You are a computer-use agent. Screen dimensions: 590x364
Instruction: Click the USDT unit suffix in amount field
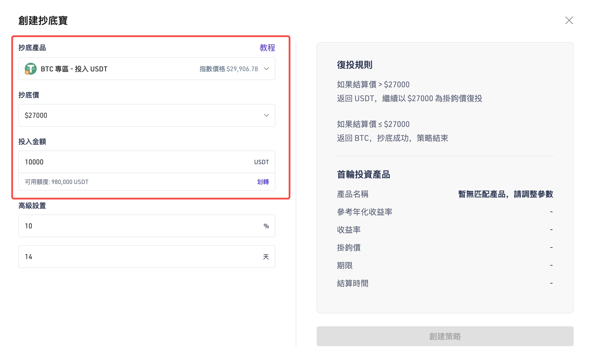(x=261, y=162)
